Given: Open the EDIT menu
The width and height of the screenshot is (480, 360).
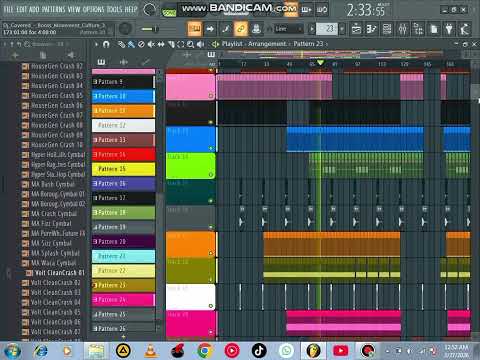Looking at the screenshot, I should pyautogui.click(x=22, y=9).
